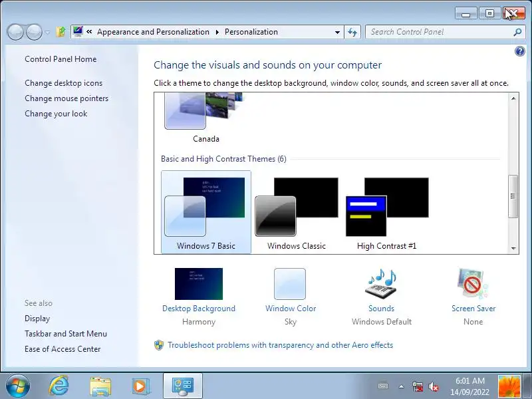Minimize the Personalization window
Image resolution: width=532 pixels, height=399 pixels.
466,13
